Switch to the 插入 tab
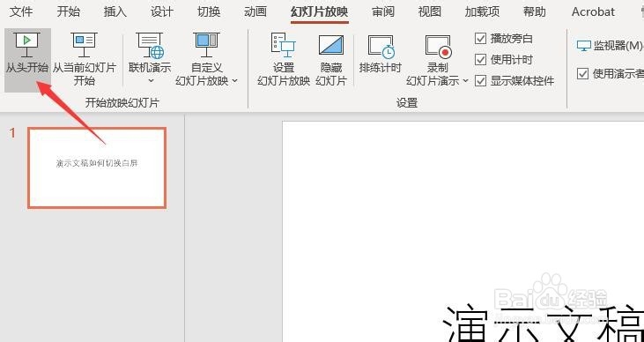Screen dimensions: 644x342 coord(115,11)
